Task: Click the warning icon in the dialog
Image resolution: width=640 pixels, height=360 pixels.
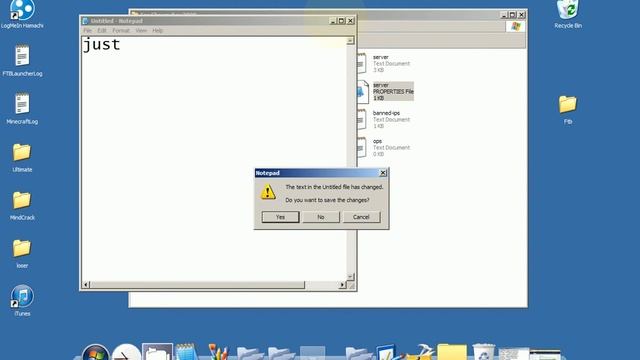Action: click(268, 192)
